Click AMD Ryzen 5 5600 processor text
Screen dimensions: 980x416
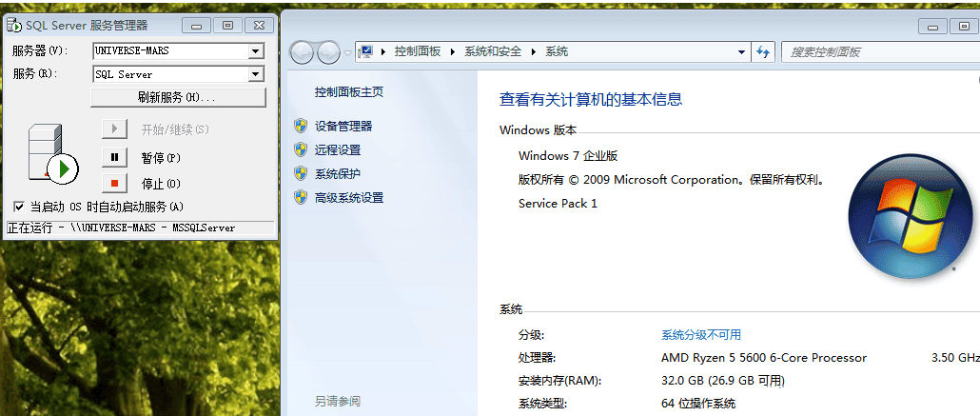click(x=764, y=358)
